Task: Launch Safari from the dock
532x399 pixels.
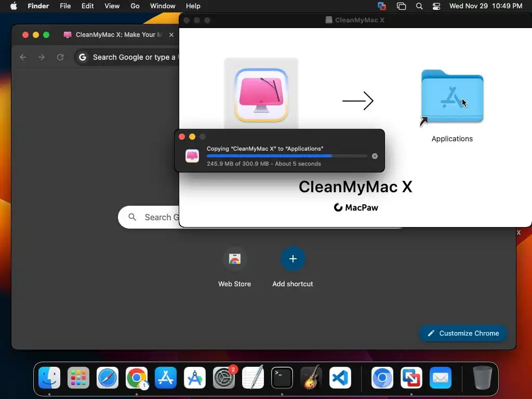Action: click(x=108, y=378)
